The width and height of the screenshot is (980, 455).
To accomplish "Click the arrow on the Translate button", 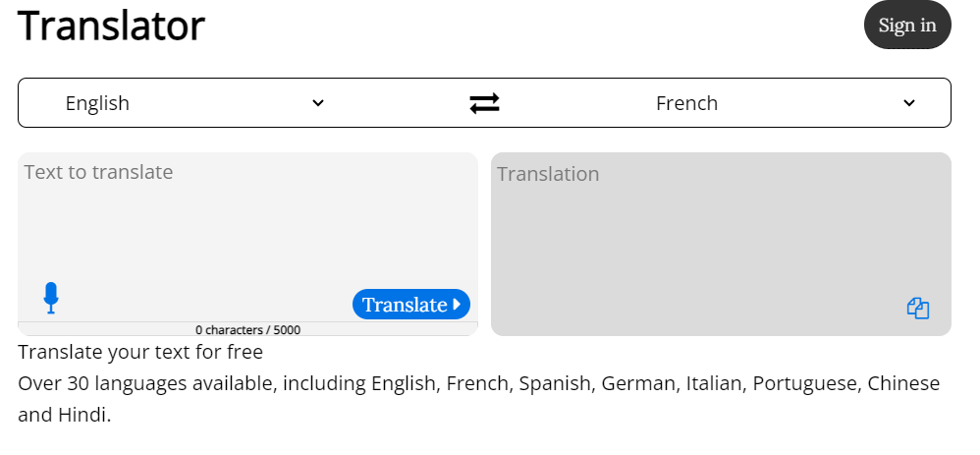I will (457, 305).
